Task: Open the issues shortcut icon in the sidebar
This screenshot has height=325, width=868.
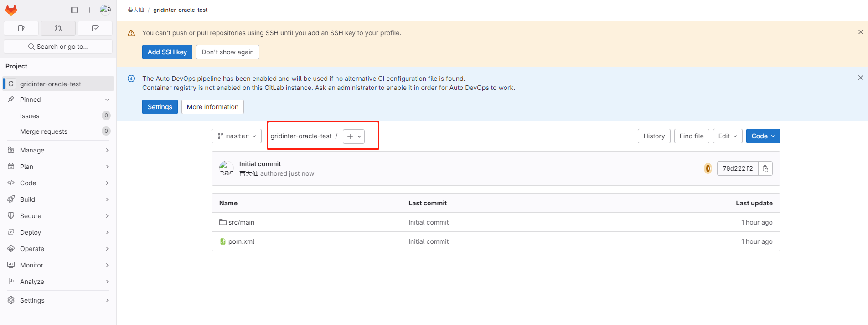Action: [x=21, y=28]
